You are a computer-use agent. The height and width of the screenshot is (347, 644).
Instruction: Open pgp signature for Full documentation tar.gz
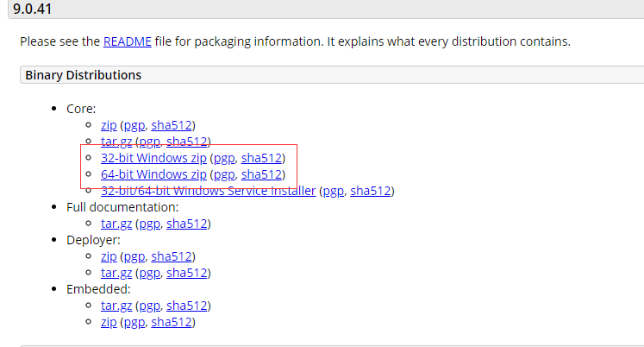click(x=148, y=224)
